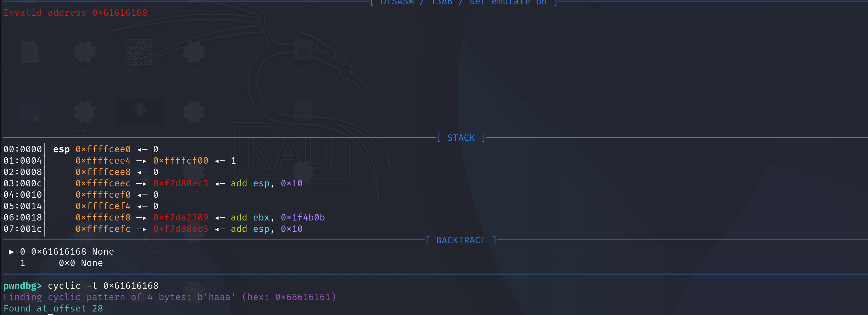
Task: Click the "pwndbg>" prompt
Action: point(22,286)
